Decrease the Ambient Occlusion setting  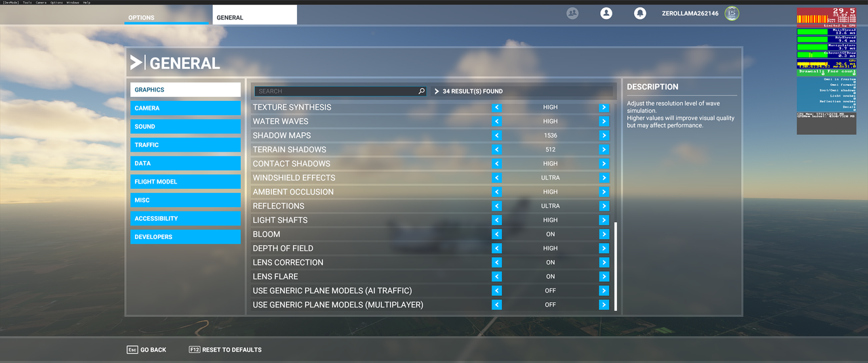[496, 192]
